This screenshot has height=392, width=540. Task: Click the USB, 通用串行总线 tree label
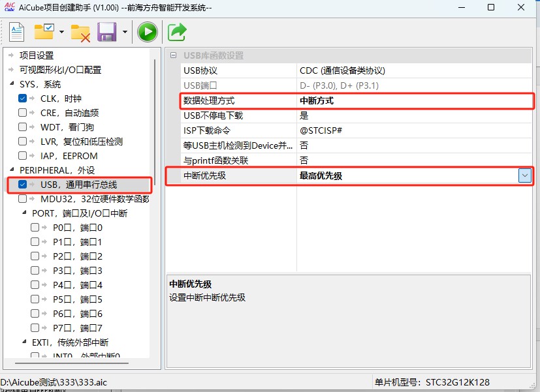point(79,185)
